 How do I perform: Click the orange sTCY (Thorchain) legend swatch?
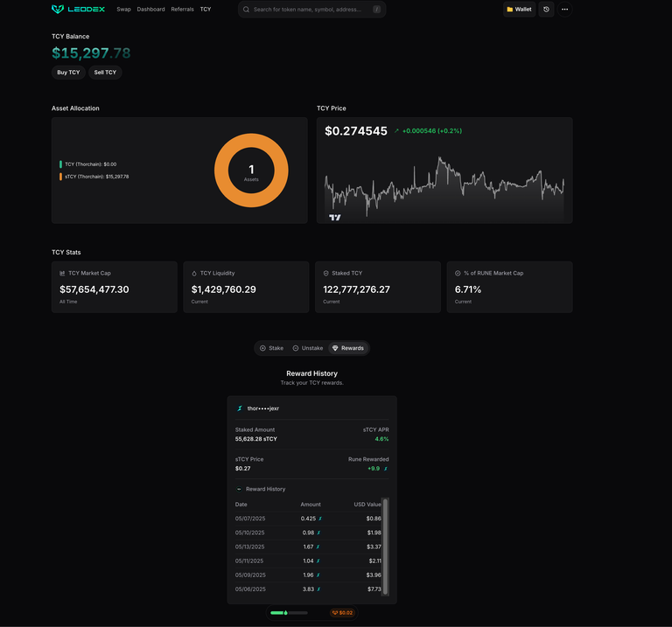(61, 177)
